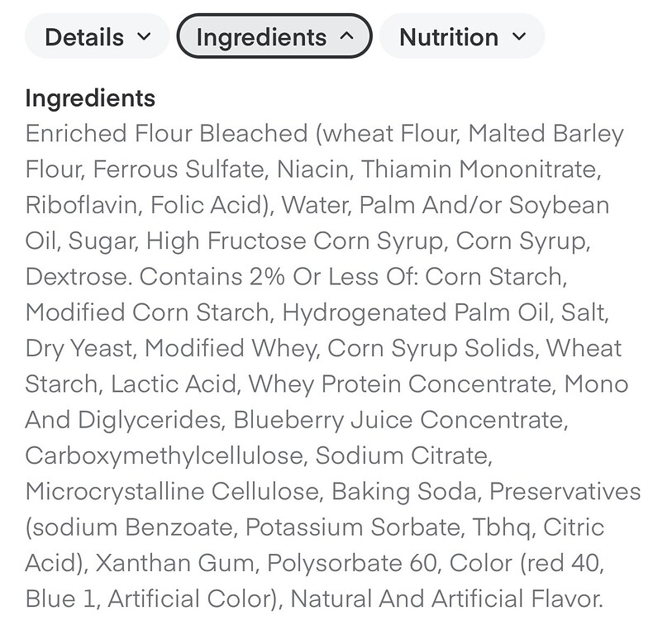672x620 pixels.
Task: Switch to the Nutrition tab label
Action: click(x=449, y=37)
